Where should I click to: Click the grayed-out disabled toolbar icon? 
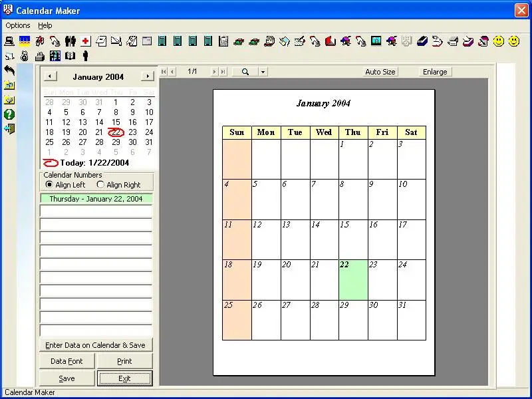pyautogui.click(x=406, y=41)
